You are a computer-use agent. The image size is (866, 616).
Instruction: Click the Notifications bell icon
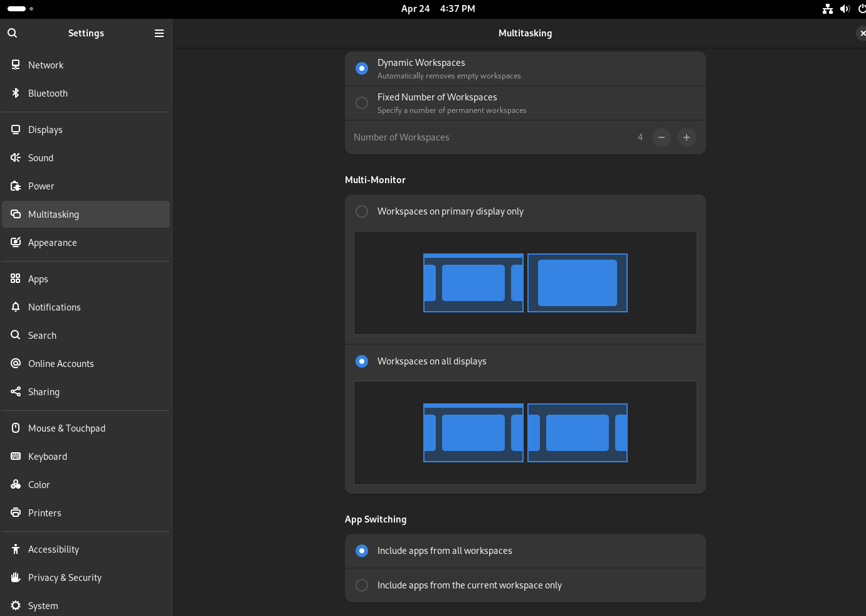16,307
